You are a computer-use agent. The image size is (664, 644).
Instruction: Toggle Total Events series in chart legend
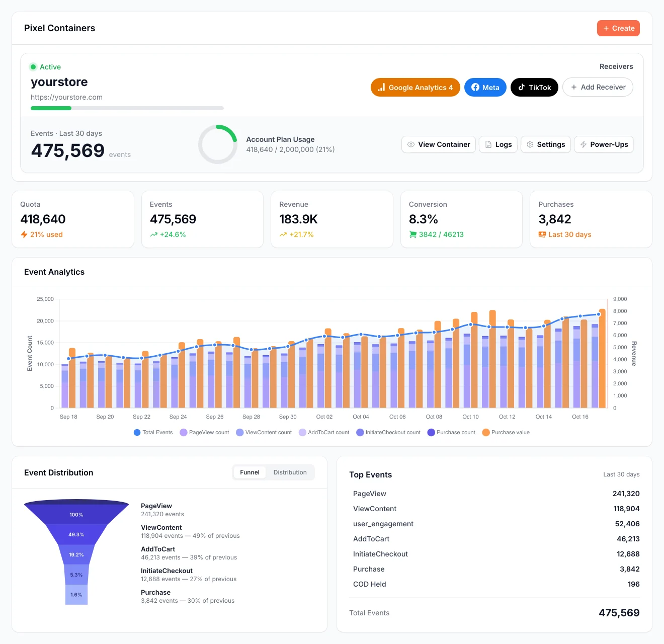click(x=153, y=432)
